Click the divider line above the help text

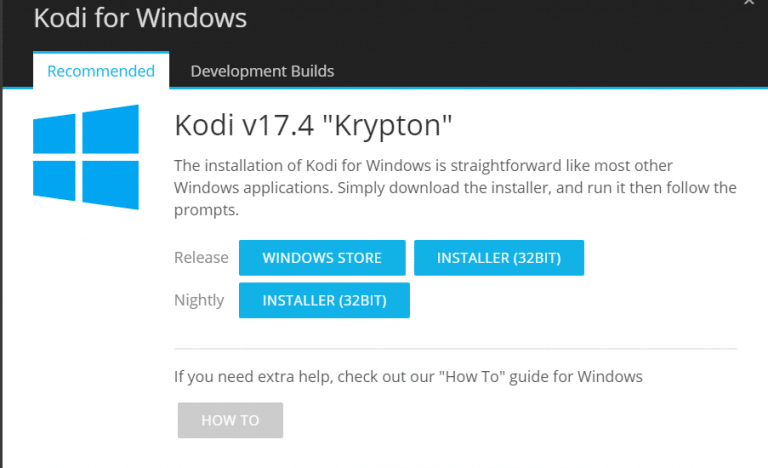[x=455, y=349]
